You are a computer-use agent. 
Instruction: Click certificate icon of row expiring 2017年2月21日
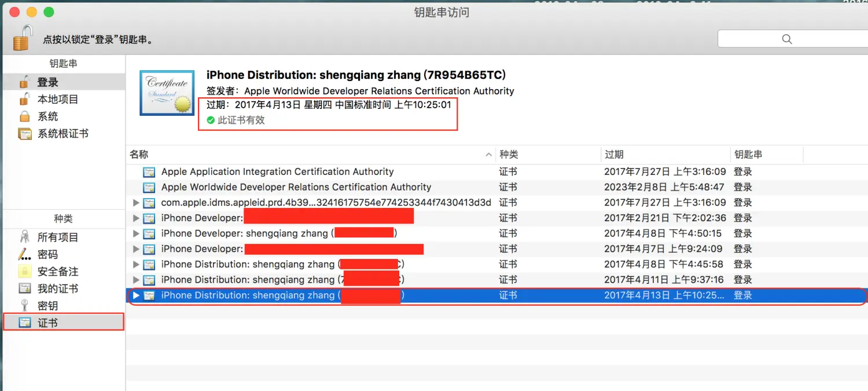point(149,218)
